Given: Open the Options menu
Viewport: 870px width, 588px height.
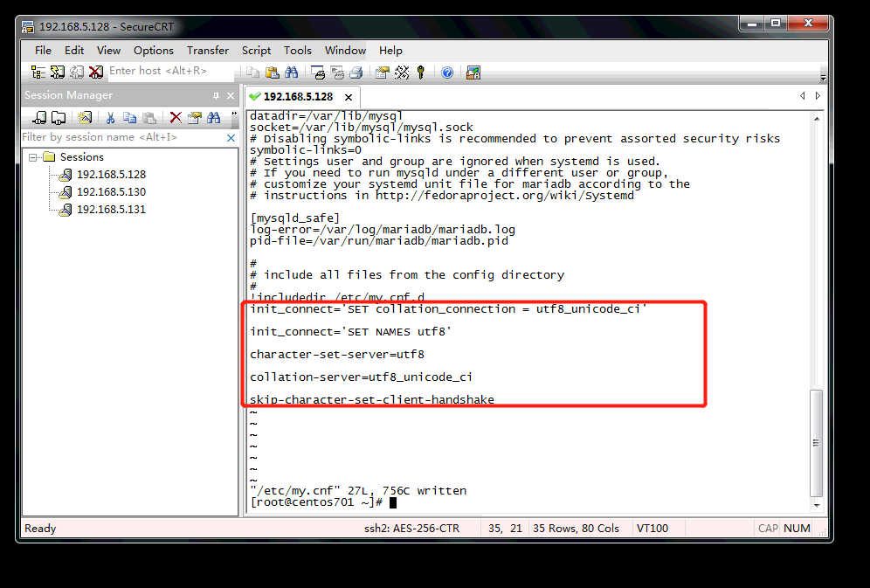Looking at the screenshot, I should point(153,51).
